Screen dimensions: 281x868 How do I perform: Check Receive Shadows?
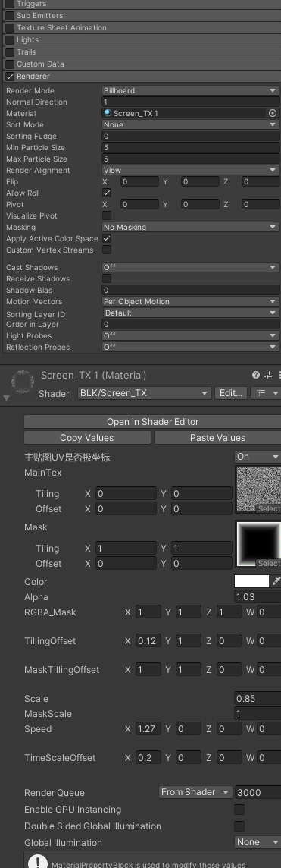(107, 279)
